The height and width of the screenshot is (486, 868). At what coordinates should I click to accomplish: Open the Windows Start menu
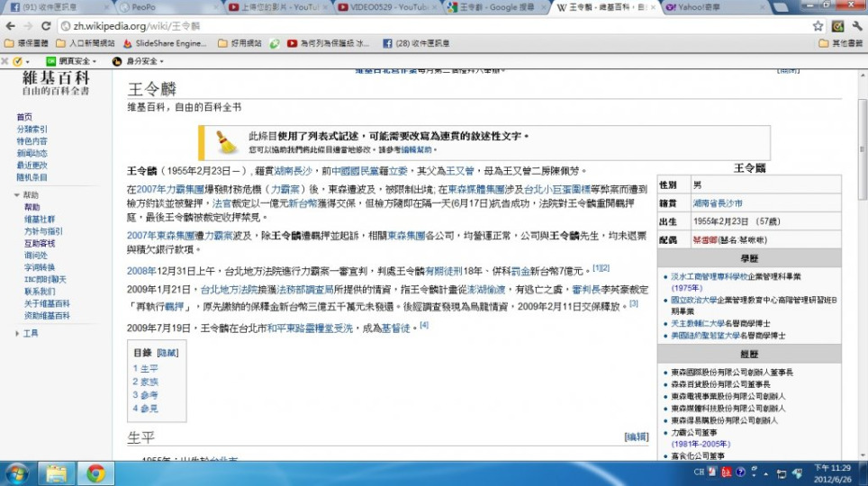point(17,472)
